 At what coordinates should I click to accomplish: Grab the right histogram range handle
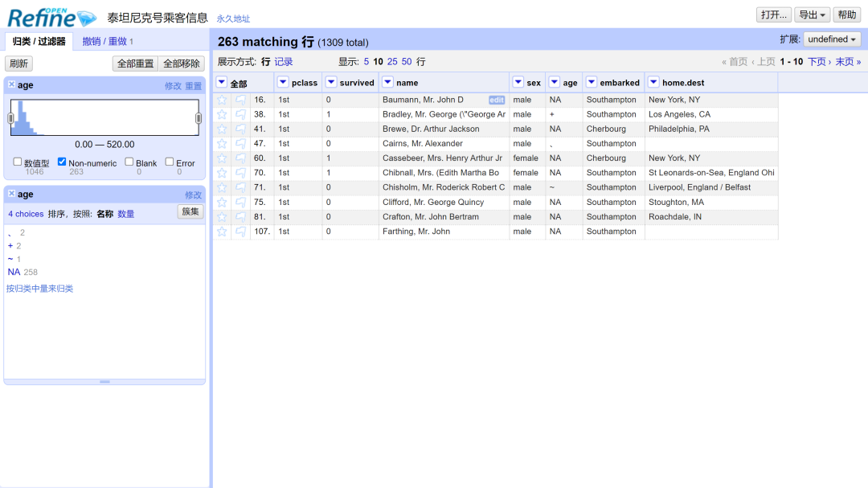199,118
